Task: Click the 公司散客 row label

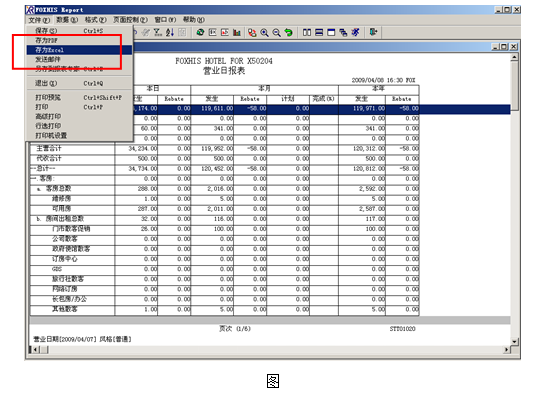Action: (65, 239)
